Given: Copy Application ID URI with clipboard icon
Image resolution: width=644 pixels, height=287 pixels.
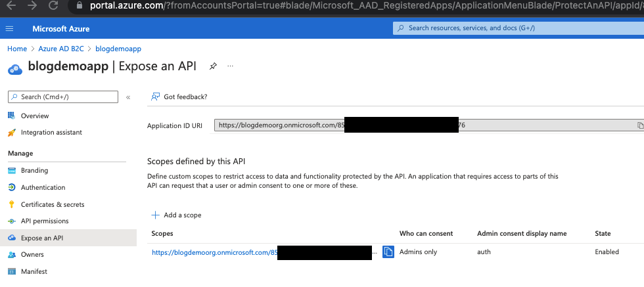Looking at the screenshot, I should coord(640,125).
